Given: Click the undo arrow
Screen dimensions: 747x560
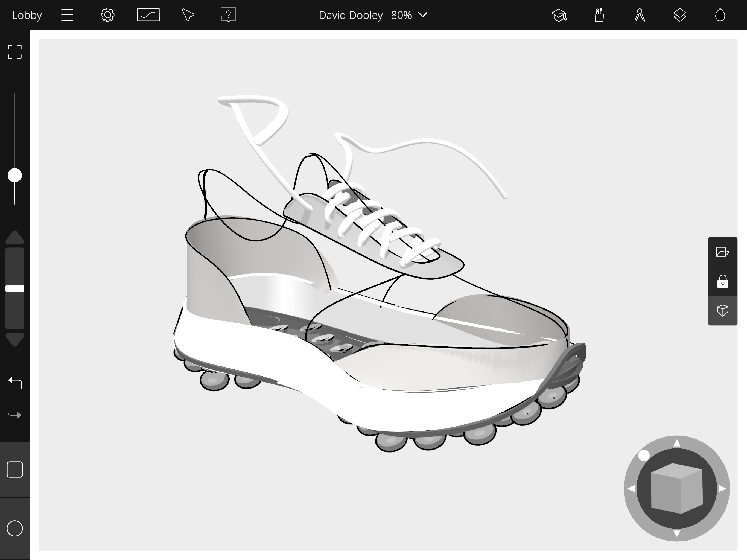Looking at the screenshot, I should 15,382.
